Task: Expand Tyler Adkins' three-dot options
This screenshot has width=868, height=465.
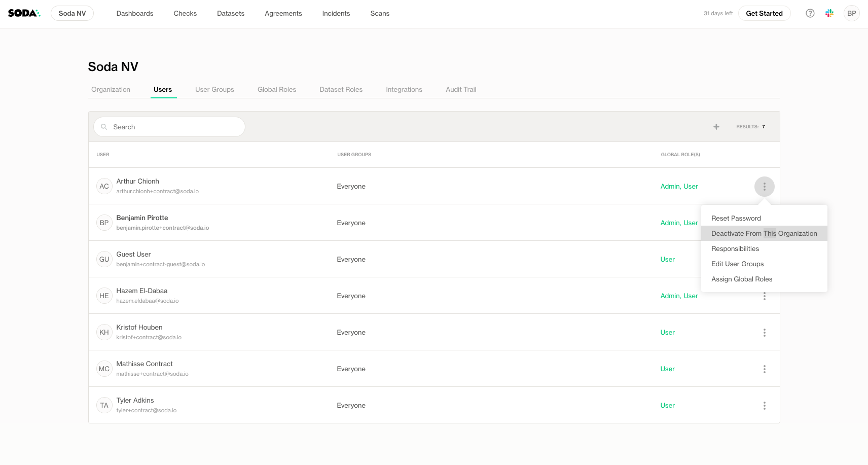Action: pyautogui.click(x=764, y=406)
